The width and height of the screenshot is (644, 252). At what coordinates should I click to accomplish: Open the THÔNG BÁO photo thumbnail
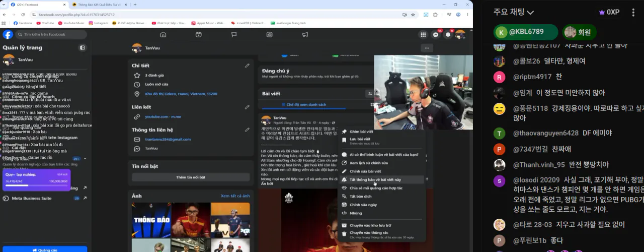tap(150, 219)
